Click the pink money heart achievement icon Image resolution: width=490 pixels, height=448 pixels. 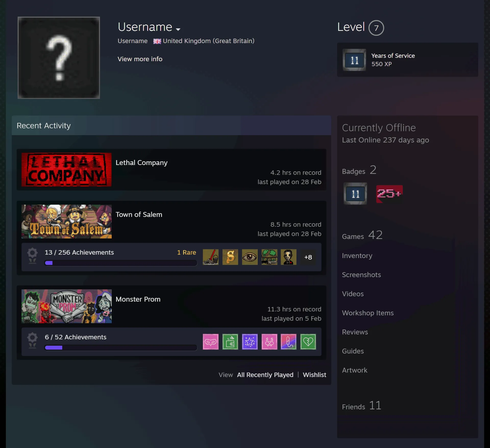click(x=269, y=342)
